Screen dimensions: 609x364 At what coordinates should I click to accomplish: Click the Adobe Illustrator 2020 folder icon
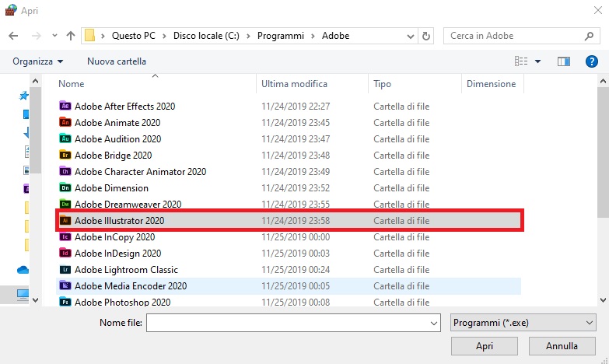[65, 220]
